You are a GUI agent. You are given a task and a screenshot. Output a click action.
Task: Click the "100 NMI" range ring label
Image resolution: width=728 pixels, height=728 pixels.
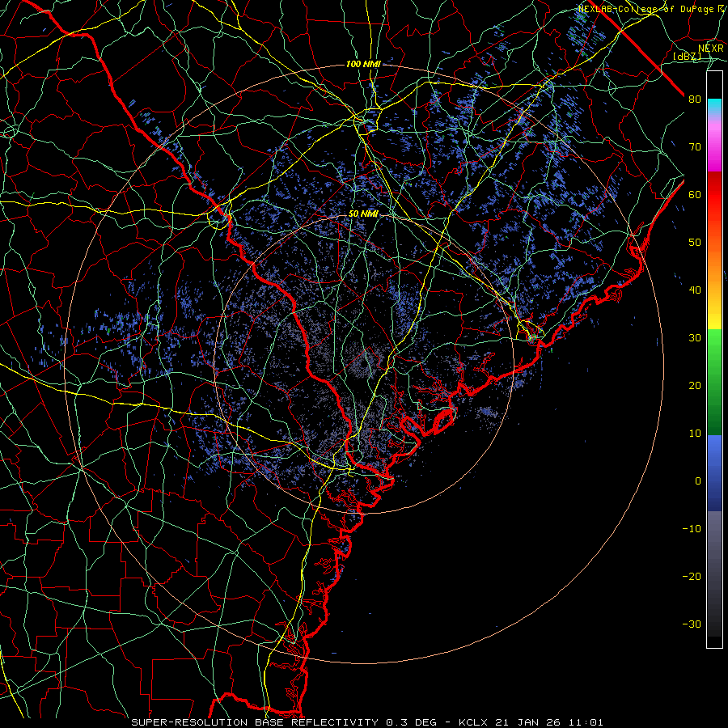[363, 64]
